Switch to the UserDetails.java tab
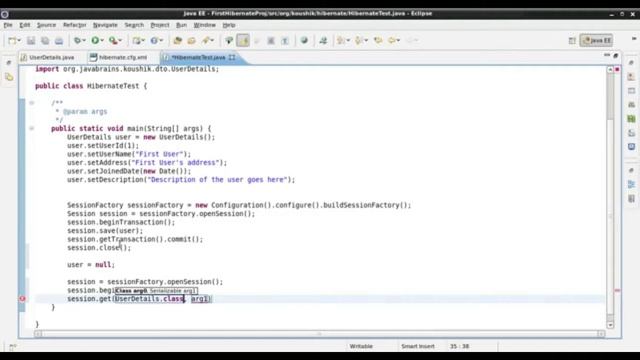 [x=51, y=58]
